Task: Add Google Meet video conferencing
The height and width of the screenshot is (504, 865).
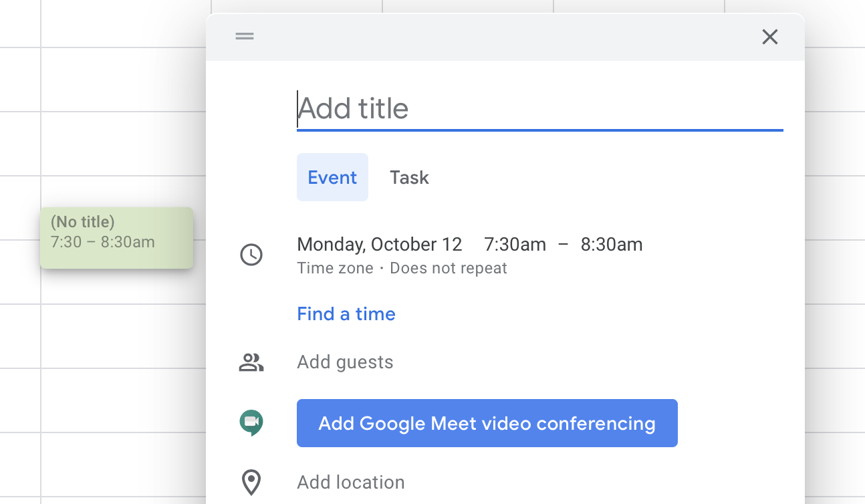Action: [487, 423]
